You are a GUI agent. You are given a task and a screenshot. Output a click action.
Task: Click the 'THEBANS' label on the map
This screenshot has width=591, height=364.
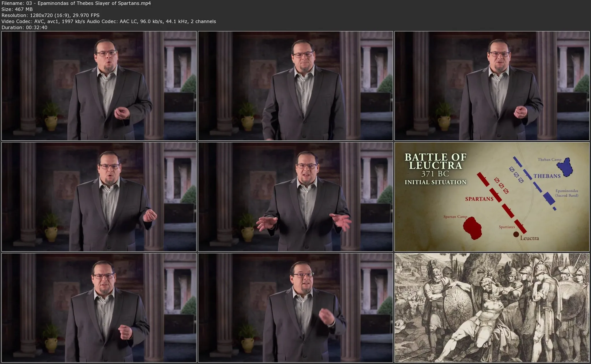pyautogui.click(x=547, y=176)
